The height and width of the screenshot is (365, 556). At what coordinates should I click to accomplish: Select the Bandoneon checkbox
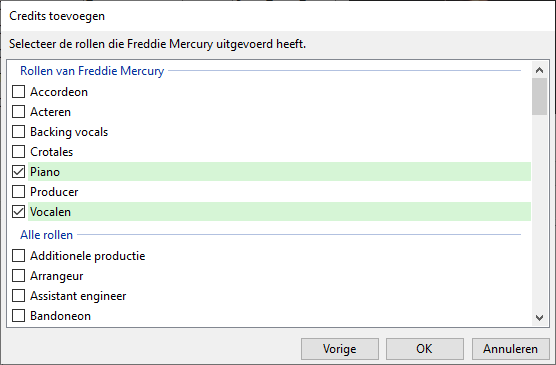pos(18,315)
